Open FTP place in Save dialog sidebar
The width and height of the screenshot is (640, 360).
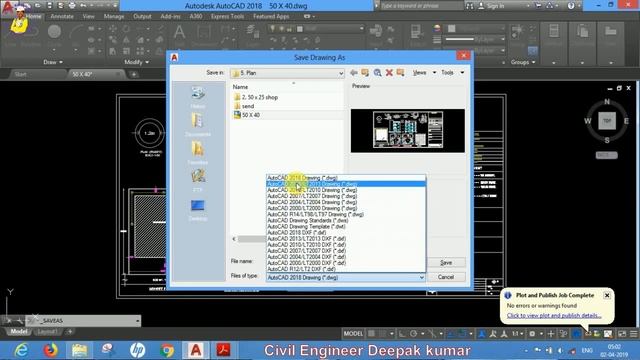[198, 180]
